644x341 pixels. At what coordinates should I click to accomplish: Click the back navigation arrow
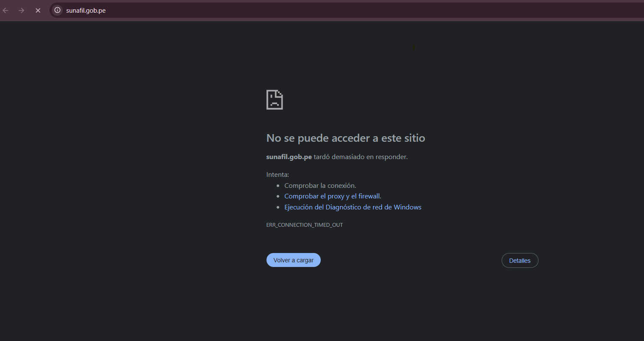5,10
